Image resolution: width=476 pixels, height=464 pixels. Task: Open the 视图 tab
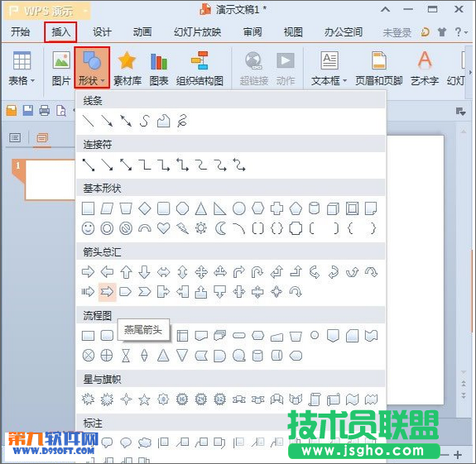293,31
